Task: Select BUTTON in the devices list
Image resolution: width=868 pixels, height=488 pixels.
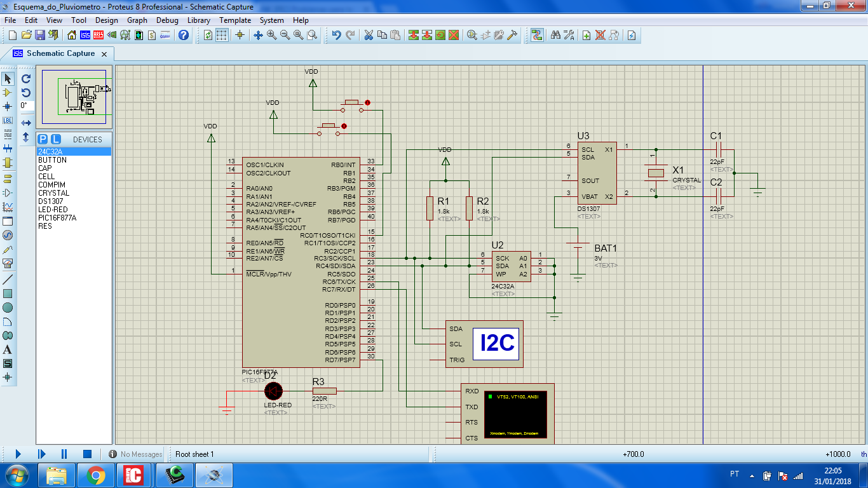Action: click(74, 160)
